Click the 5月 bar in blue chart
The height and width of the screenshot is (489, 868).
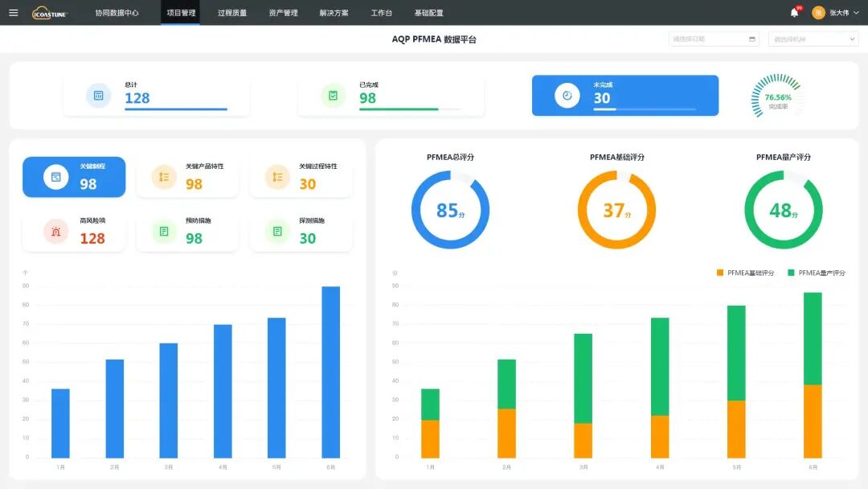[x=276, y=388]
